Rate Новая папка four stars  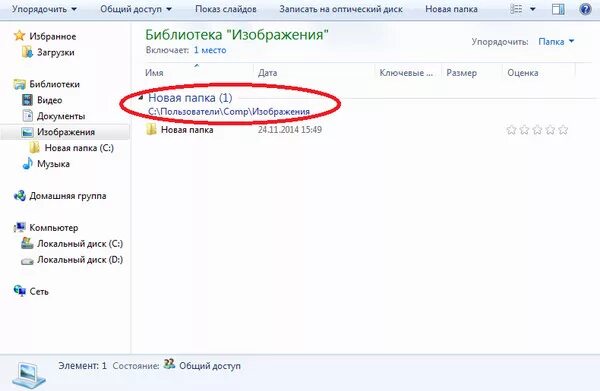(550, 130)
